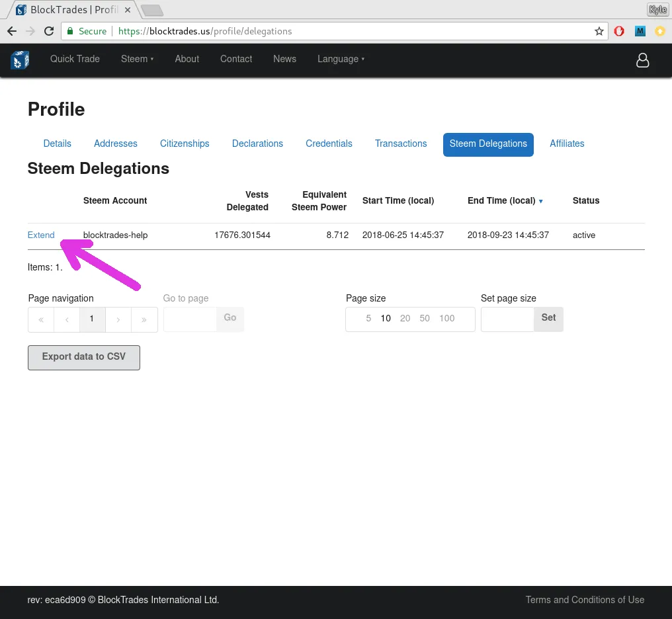
Task: Go to first page with « button
Action: tap(41, 319)
